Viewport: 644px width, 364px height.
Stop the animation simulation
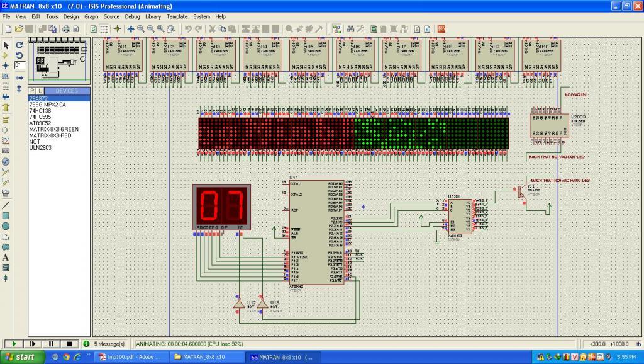pos(69,344)
